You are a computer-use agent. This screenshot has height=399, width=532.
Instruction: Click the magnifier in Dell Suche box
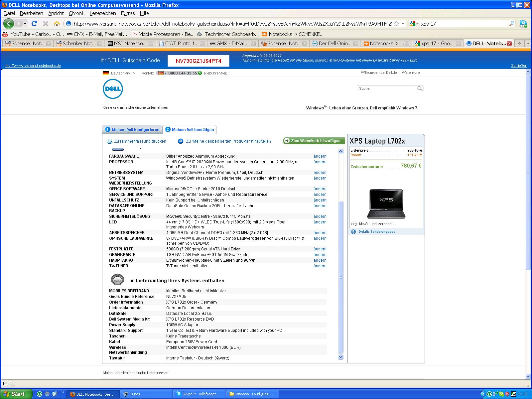pyautogui.click(x=420, y=88)
